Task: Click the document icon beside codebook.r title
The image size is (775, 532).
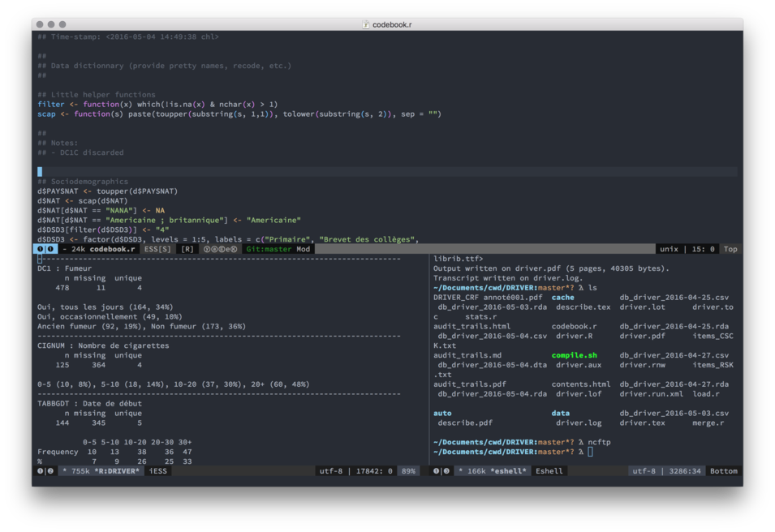Action: point(366,25)
